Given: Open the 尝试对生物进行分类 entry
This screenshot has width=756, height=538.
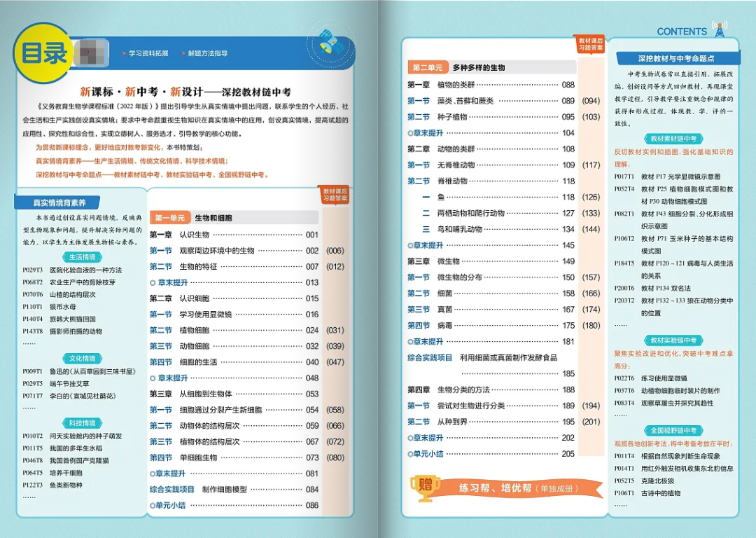Looking at the screenshot, I should (x=491, y=406).
